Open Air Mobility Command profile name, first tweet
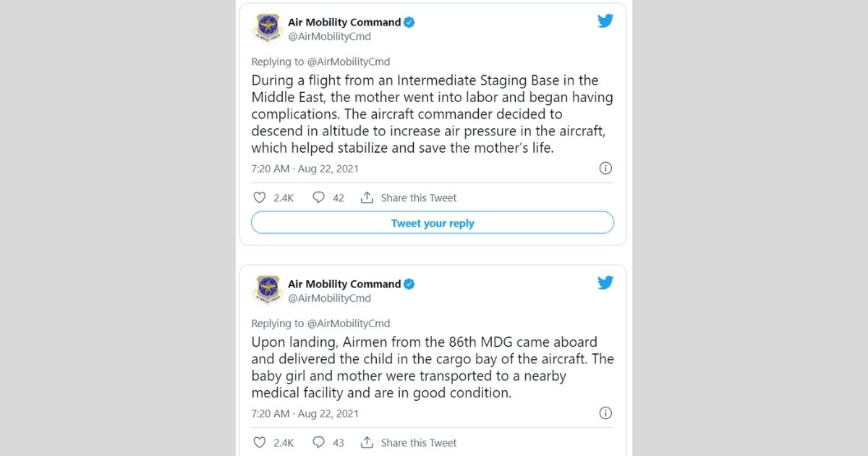 click(344, 22)
